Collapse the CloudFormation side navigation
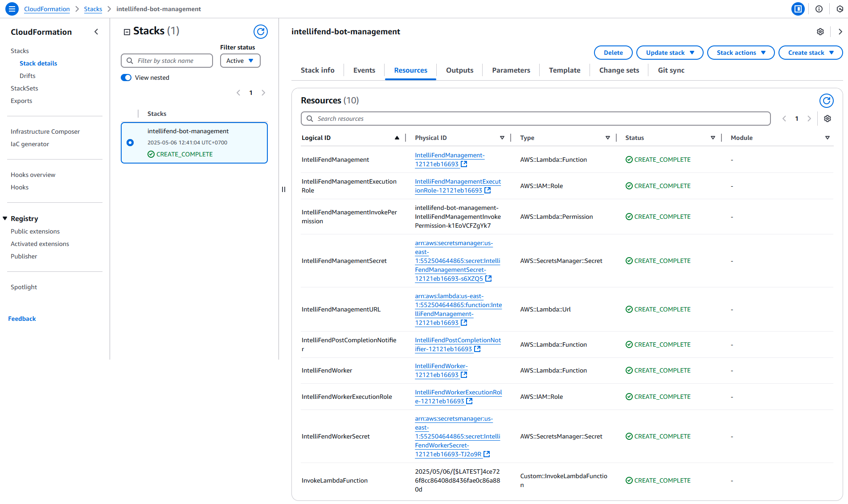This screenshot has height=504, width=848. pyautogui.click(x=96, y=32)
